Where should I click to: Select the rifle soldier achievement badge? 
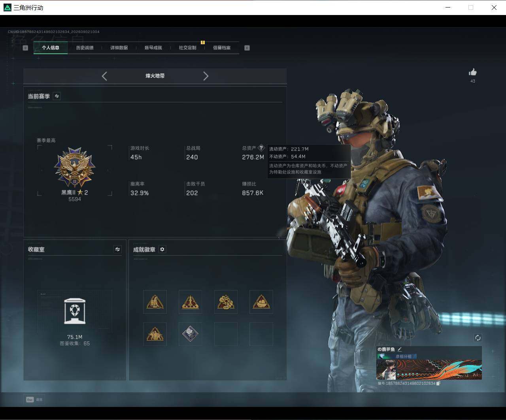coord(155,334)
